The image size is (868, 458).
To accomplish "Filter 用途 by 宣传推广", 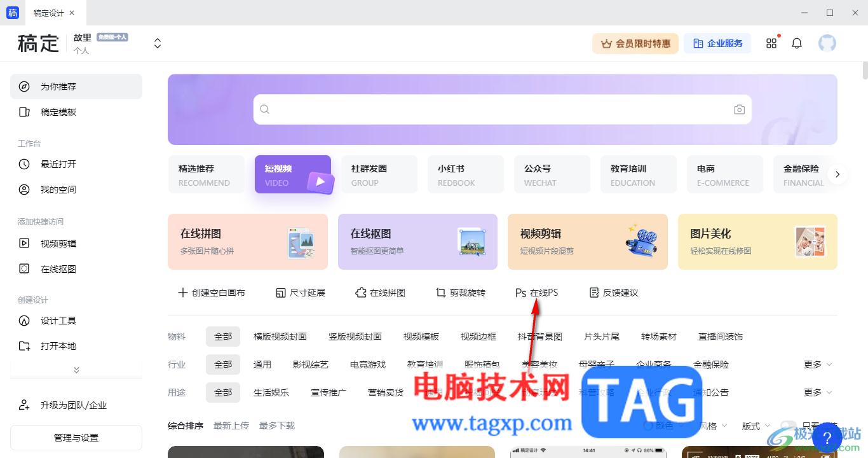I will (329, 392).
